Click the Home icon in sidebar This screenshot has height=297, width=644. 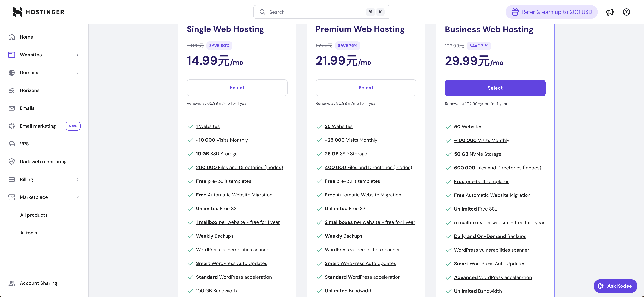(11, 37)
